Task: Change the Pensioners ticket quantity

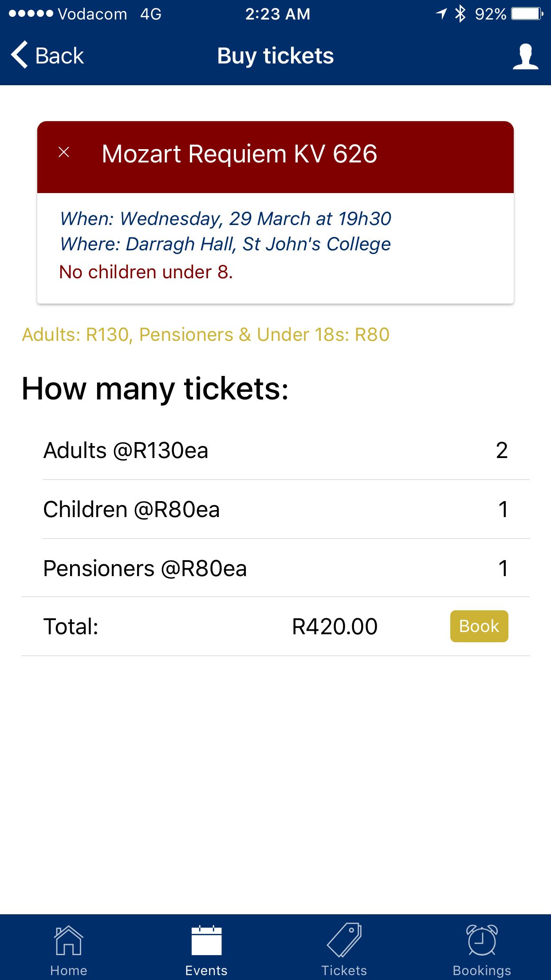Action: point(503,569)
